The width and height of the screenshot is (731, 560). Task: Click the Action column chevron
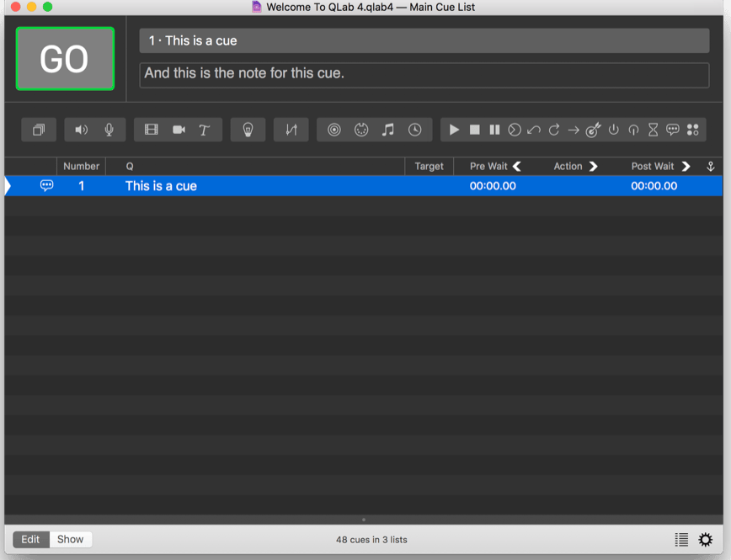pyautogui.click(x=593, y=167)
